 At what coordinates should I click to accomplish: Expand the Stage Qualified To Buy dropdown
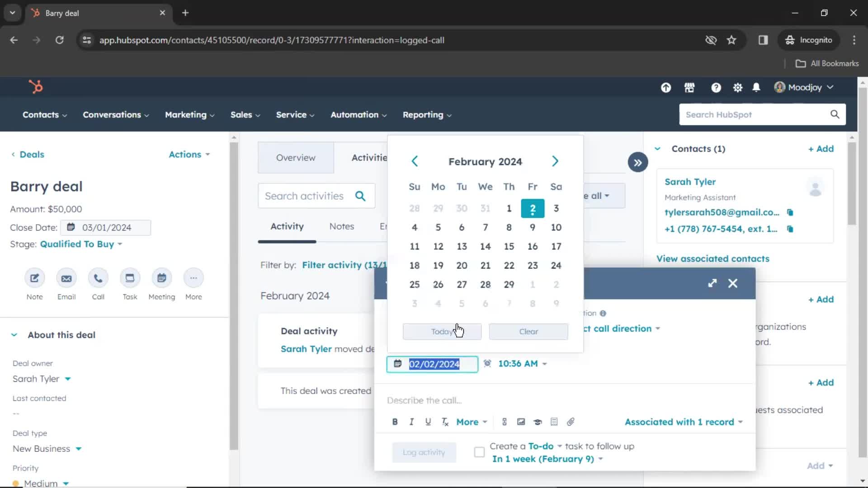click(80, 244)
